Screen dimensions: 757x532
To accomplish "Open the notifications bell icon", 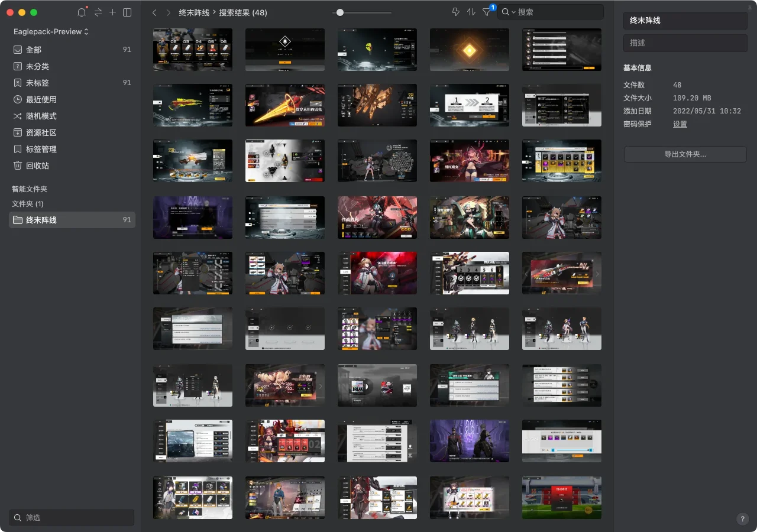I will pyautogui.click(x=82, y=12).
